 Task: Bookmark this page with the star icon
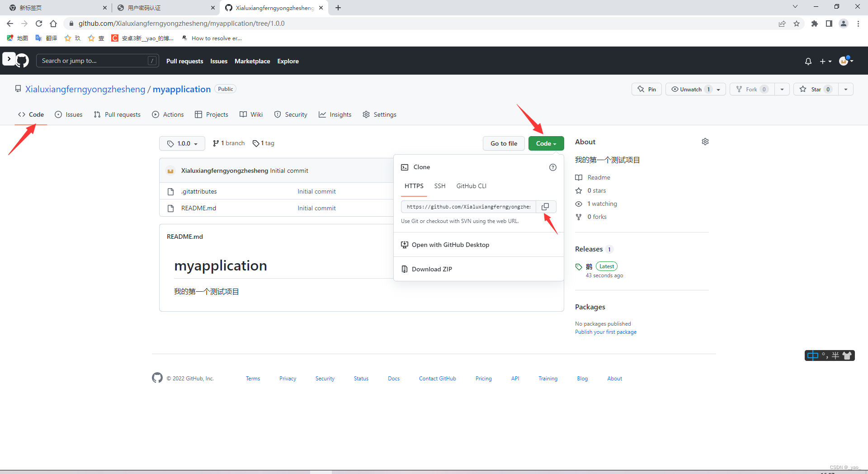point(797,24)
